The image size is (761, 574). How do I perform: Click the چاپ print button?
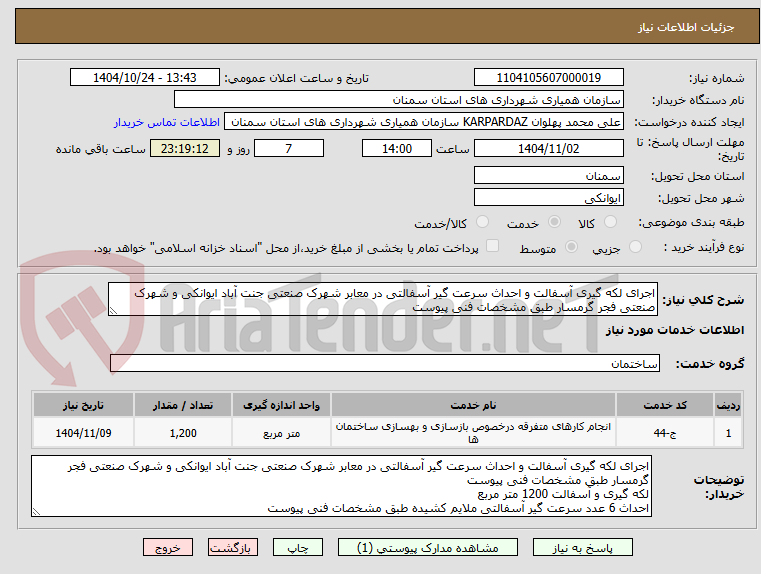298,547
